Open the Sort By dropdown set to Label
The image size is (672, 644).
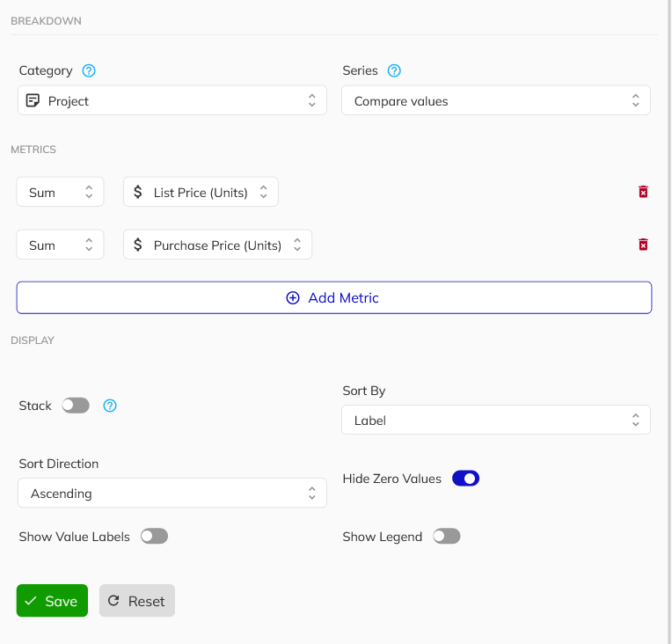click(496, 420)
